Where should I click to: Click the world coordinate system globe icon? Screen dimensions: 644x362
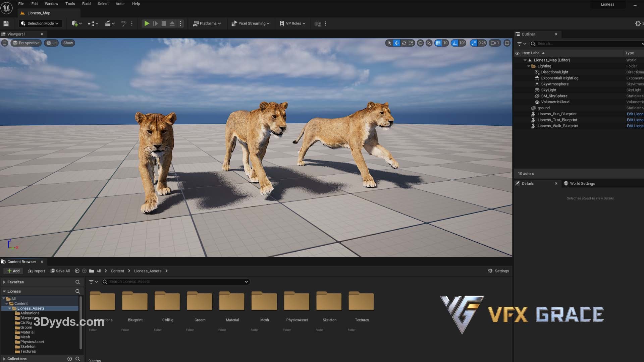click(x=420, y=43)
